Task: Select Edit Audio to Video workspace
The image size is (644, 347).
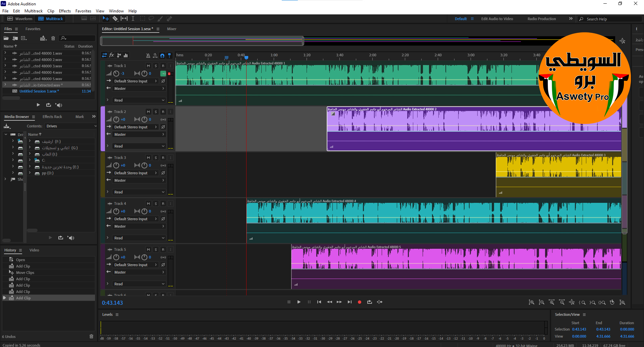Action: [497, 19]
